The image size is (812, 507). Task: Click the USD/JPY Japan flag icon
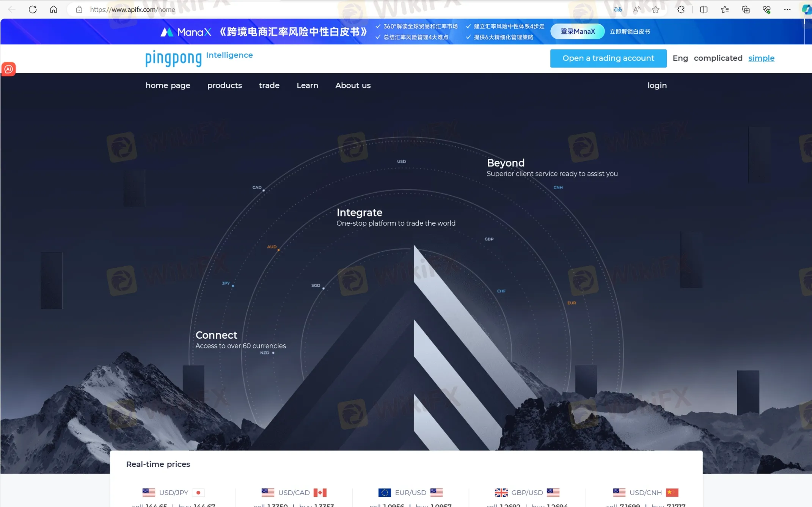tap(199, 492)
